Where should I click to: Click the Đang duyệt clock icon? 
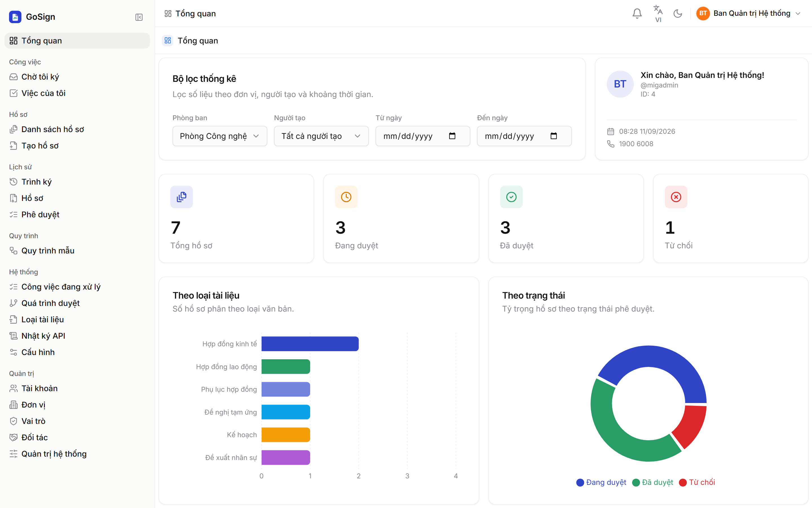(346, 197)
